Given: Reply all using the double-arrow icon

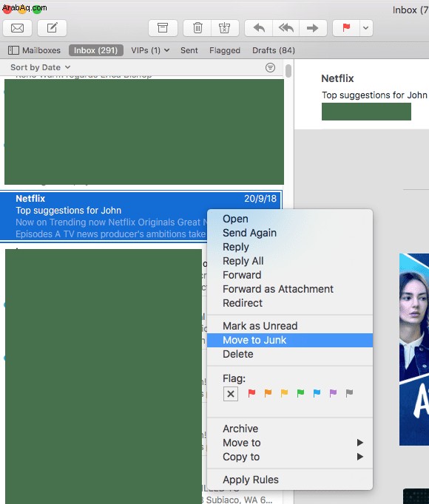Looking at the screenshot, I should (x=286, y=28).
